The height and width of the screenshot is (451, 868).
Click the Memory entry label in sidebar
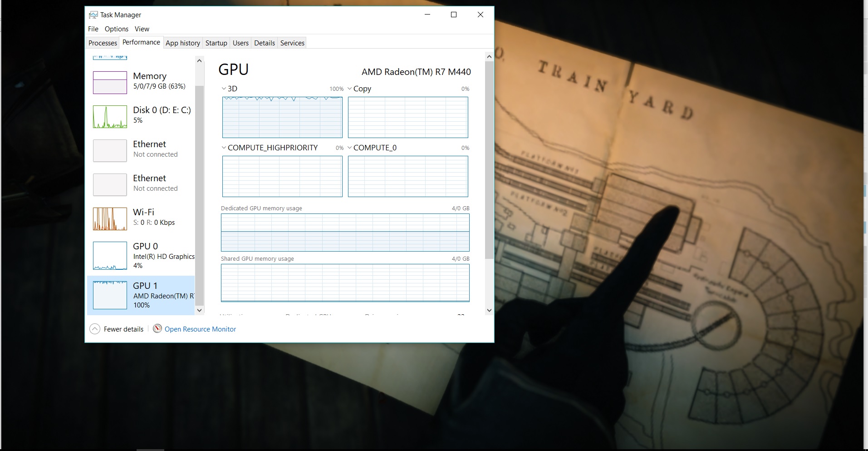[150, 76]
